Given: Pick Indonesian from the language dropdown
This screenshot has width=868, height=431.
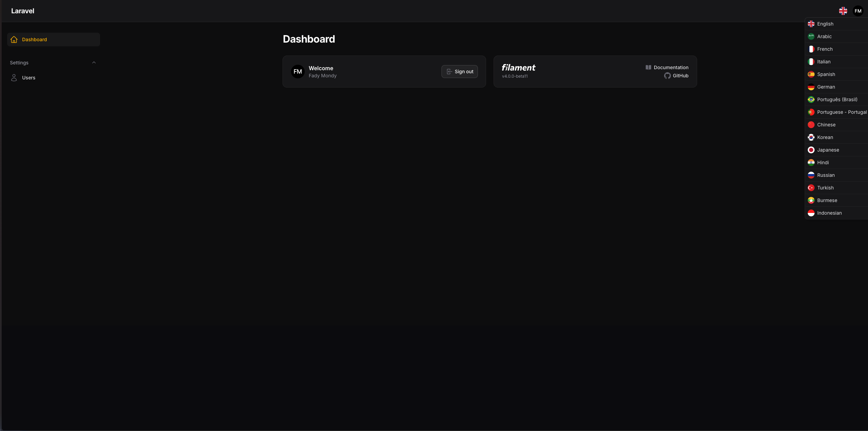Looking at the screenshot, I should coord(829,213).
